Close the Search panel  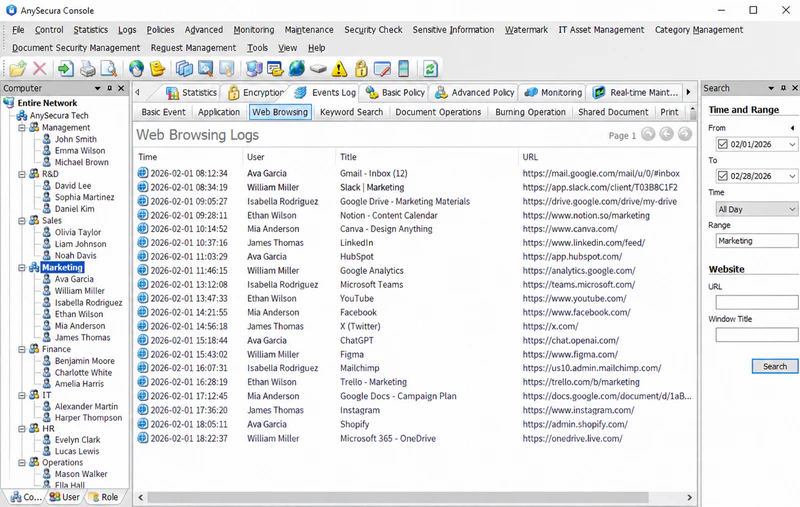794,88
